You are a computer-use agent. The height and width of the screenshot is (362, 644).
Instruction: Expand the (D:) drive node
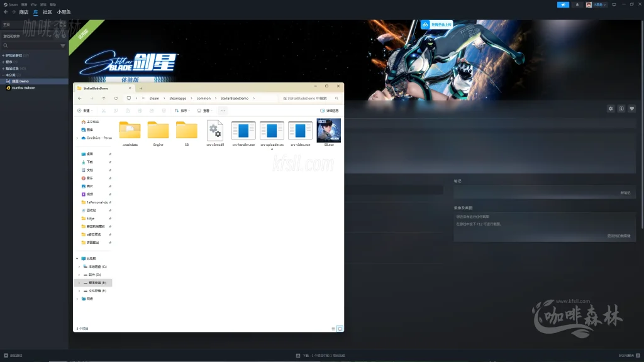pyautogui.click(x=79, y=275)
